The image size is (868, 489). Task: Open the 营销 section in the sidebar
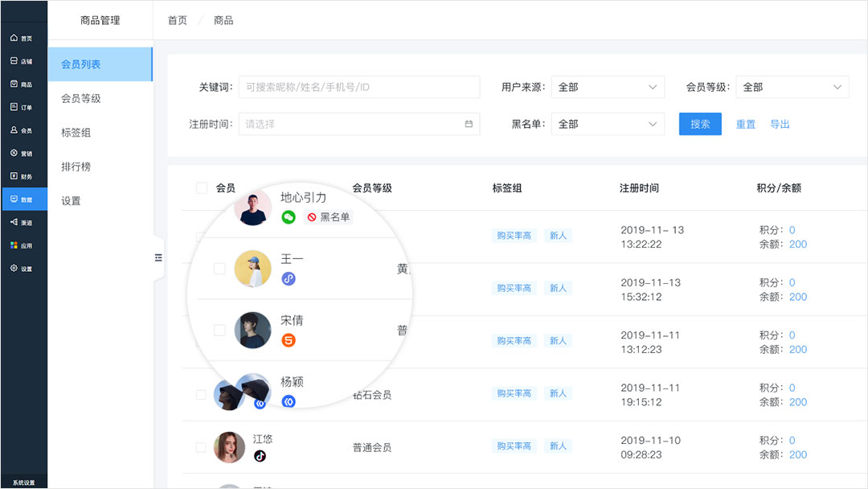(21, 153)
